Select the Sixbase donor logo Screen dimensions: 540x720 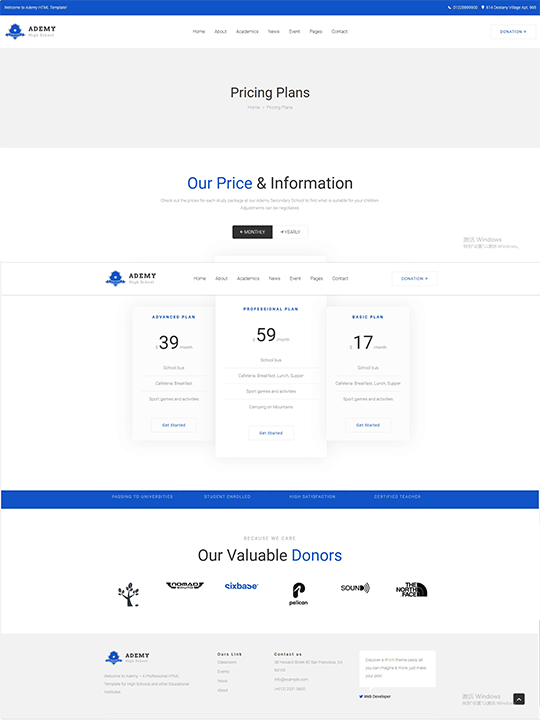[242, 586]
